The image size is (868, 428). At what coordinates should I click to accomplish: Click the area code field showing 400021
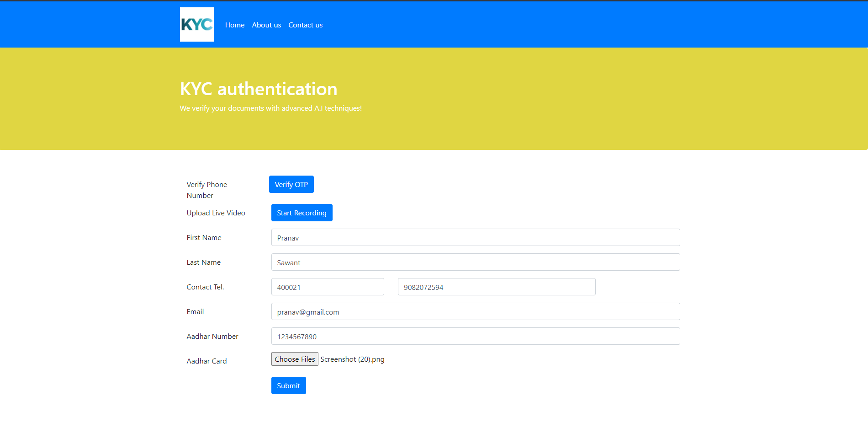point(327,287)
